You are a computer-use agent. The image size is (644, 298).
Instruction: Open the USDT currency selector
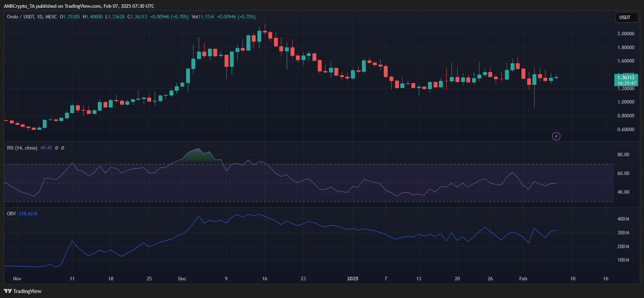pyautogui.click(x=627, y=17)
